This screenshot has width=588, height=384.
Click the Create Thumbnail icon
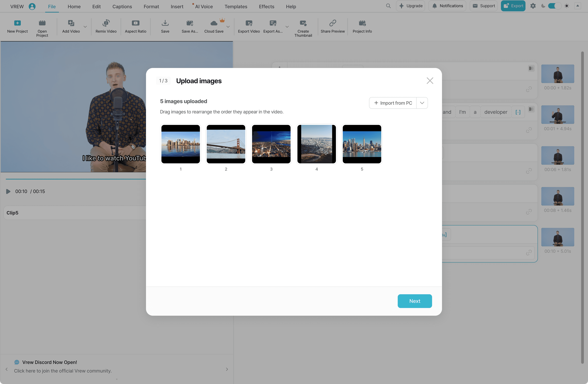coord(303,23)
